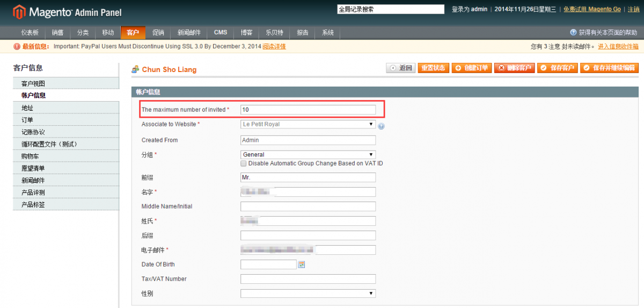
Task: Click the 返回 back button
Action: (401, 68)
